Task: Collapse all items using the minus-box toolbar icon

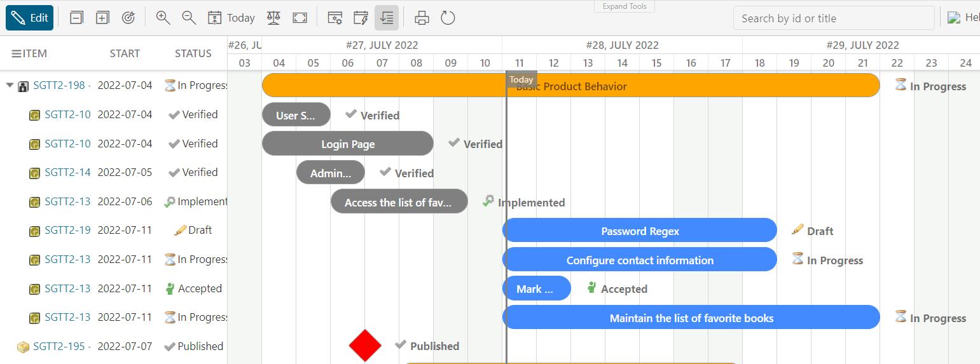Action: (76, 18)
